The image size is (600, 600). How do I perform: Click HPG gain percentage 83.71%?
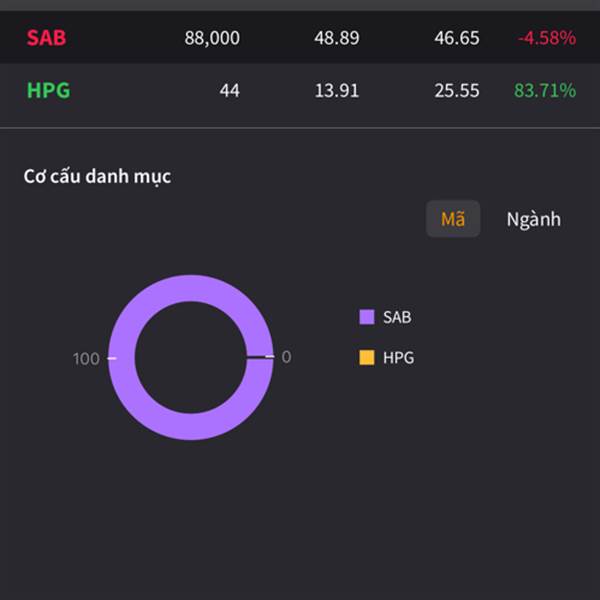tap(545, 90)
